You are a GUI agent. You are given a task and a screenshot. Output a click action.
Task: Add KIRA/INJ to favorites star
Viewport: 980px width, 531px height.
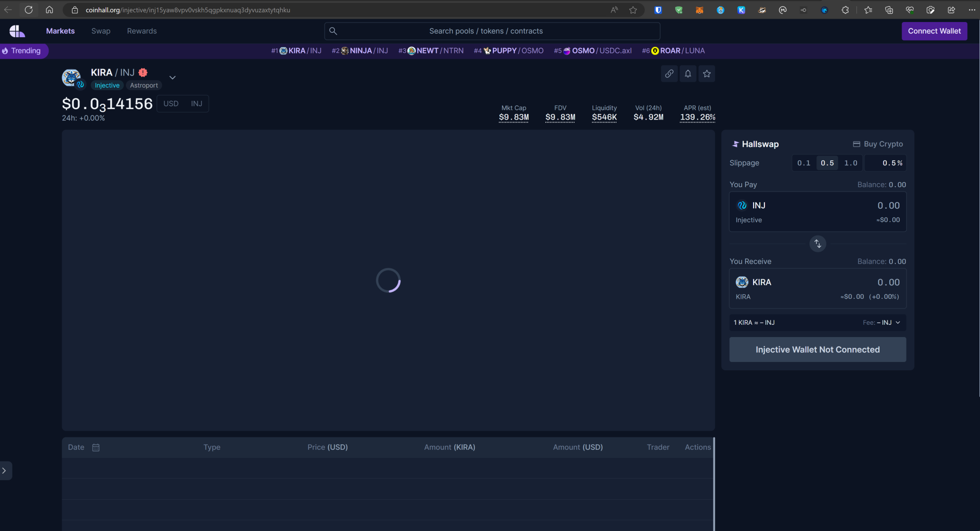[x=707, y=73]
